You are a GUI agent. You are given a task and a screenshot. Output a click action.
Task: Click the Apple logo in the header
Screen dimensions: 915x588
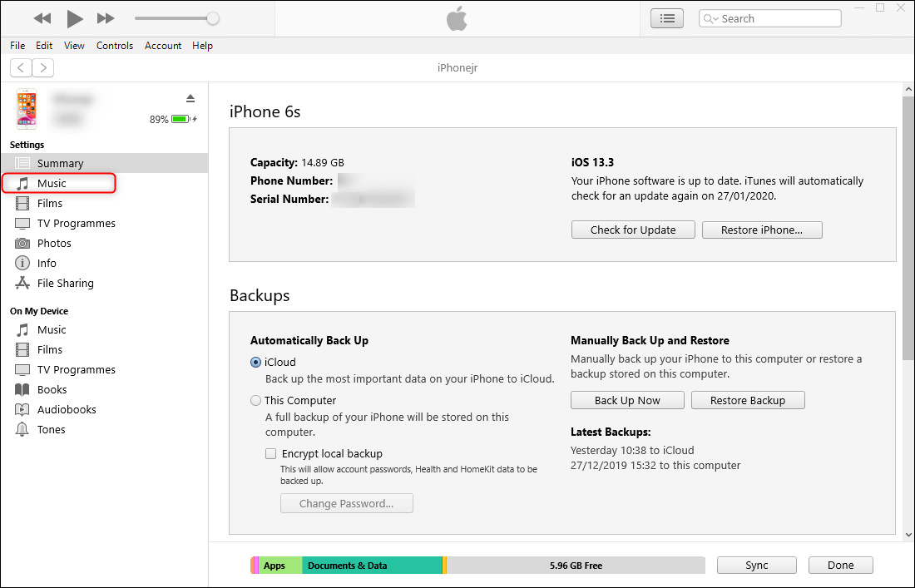pyautogui.click(x=457, y=18)
